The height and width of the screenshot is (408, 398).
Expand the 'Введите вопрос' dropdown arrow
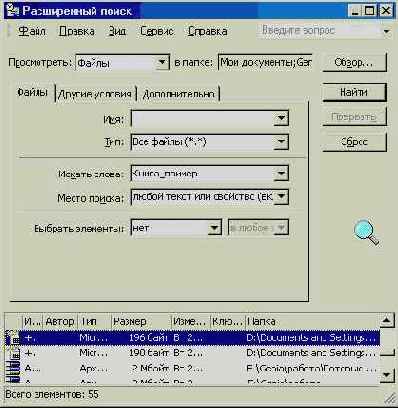coord(386,31)
